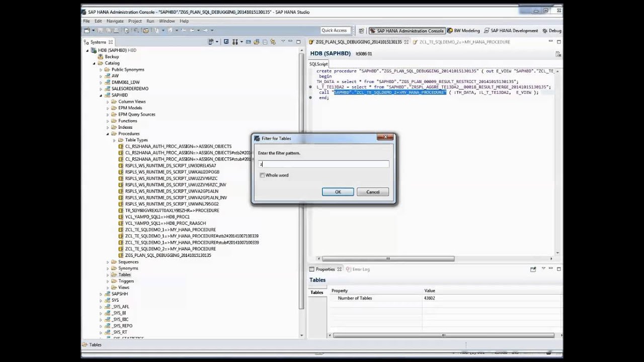Click the Number of Tables property cell
Viewport: 644px width, 362px height.
[355, 298]
